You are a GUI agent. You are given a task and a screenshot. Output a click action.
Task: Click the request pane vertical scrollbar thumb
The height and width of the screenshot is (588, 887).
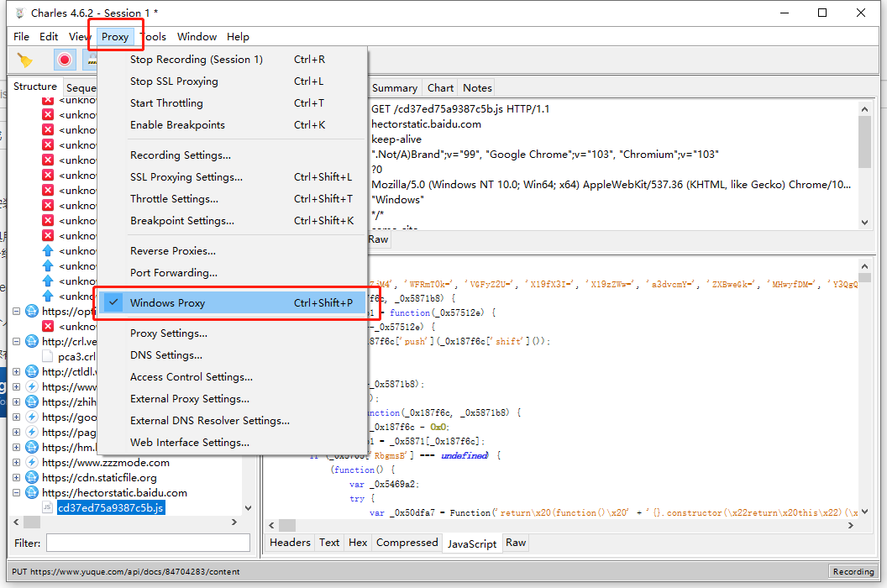[x=864, y=142]
